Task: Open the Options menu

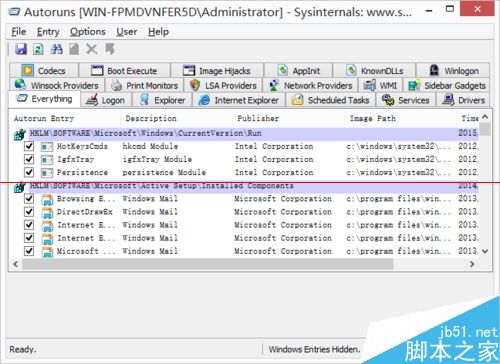Action: pos(88,32)
